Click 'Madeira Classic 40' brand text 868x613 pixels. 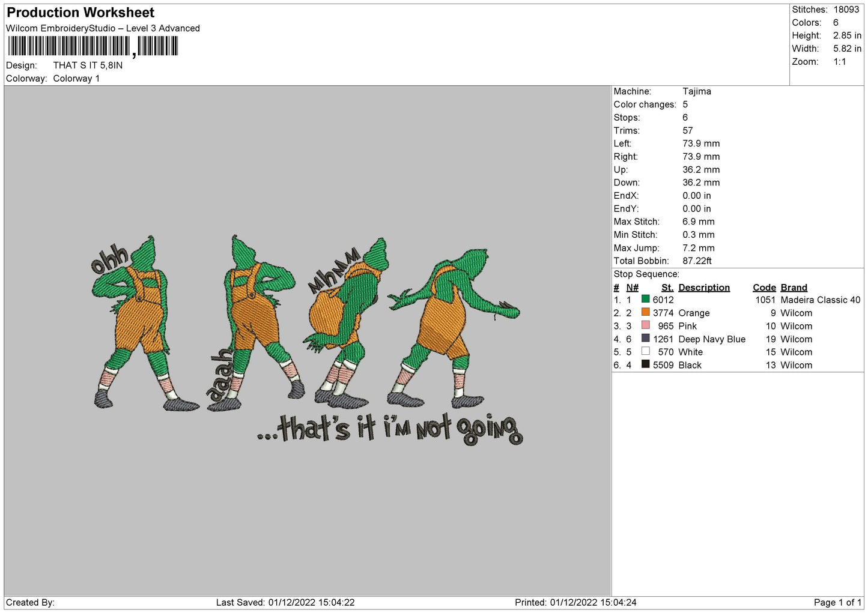(x=821, y=300)
